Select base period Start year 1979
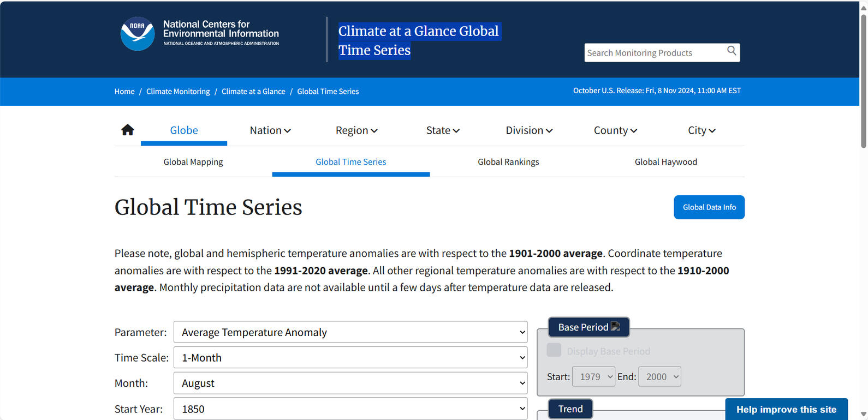This screenshot has height=420, width=868. tap(593, 377)
